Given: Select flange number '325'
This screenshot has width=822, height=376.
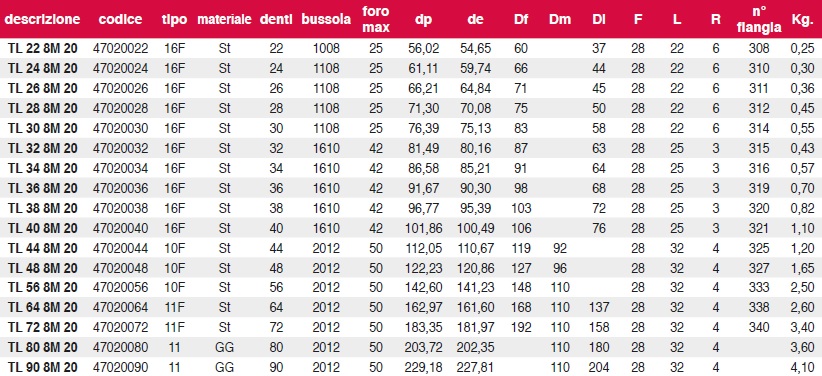Looking at the screenshot, I should [x=759, y=248].
